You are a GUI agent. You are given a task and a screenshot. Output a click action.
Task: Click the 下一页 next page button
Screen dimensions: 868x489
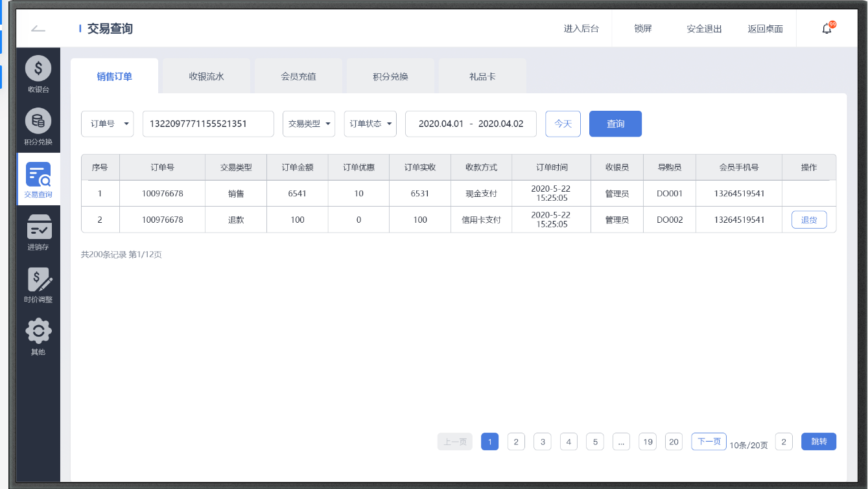click(709, 442)
